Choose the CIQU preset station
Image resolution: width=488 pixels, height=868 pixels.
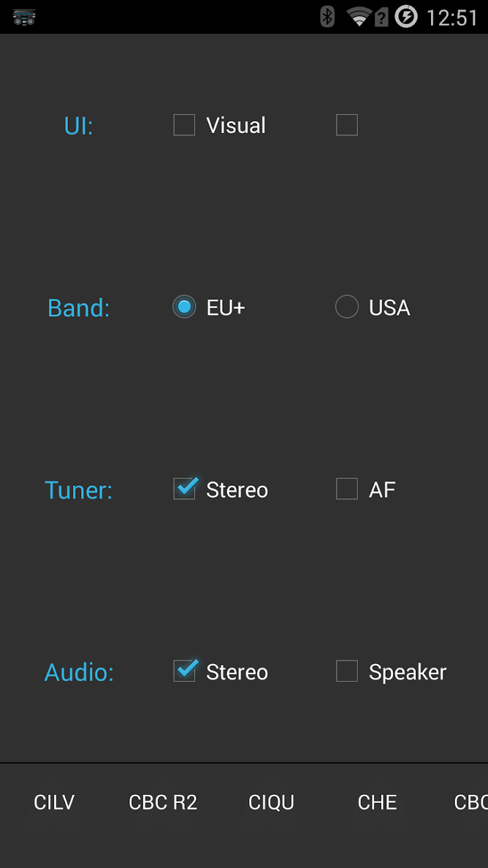click(271, 802)
